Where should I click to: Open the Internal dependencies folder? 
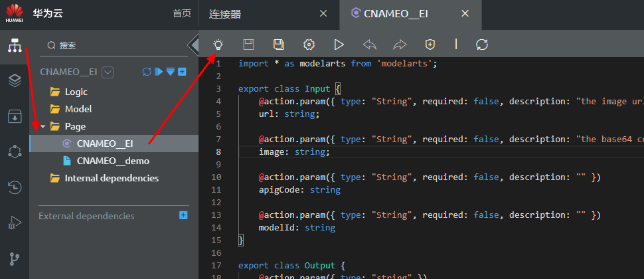click(104, 178)
